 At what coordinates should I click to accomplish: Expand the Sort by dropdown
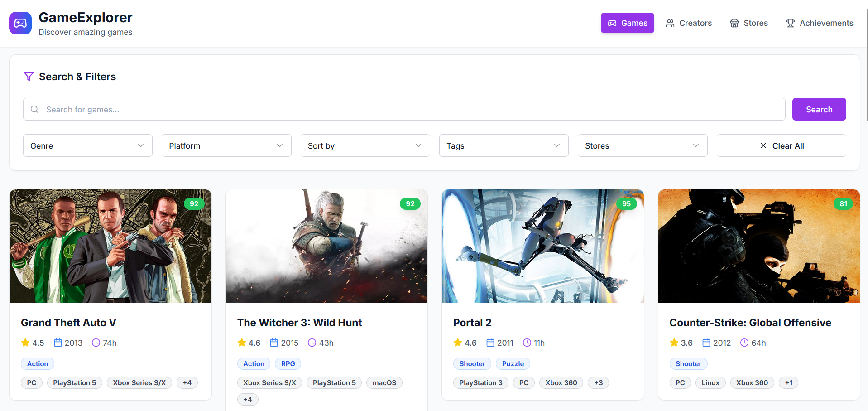[x=365, y=145]
